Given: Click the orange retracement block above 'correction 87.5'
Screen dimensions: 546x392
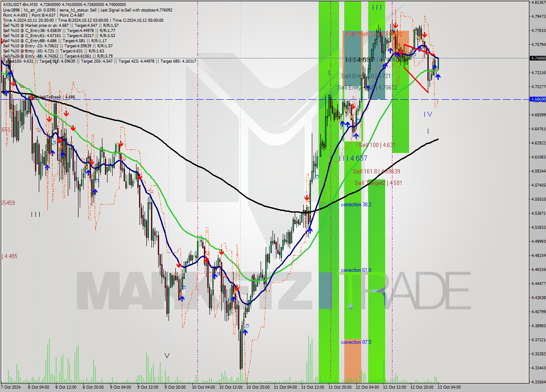Looking at the screenshot, I should click(353, 361).
